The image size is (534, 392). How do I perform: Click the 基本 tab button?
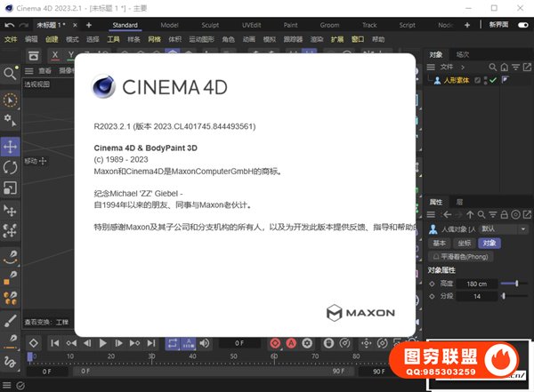(440, 243)
